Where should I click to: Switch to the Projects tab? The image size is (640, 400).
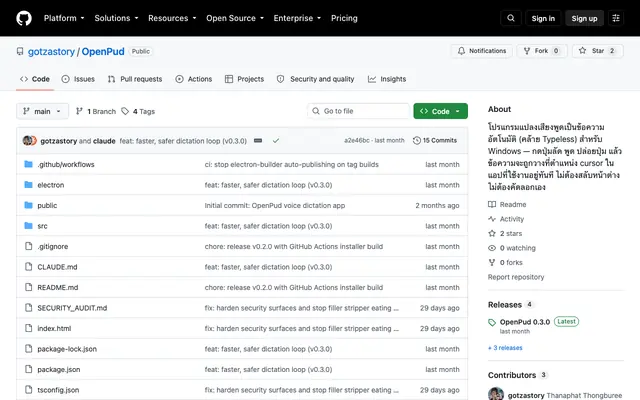pyautogui.click(x=244, y=79)
